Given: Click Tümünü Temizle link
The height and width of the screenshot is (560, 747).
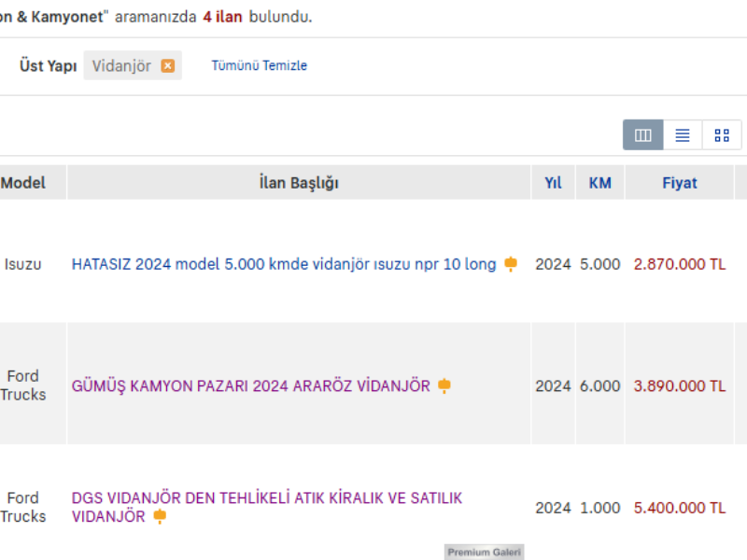Looking at the screenshot, I should (260, 65).
